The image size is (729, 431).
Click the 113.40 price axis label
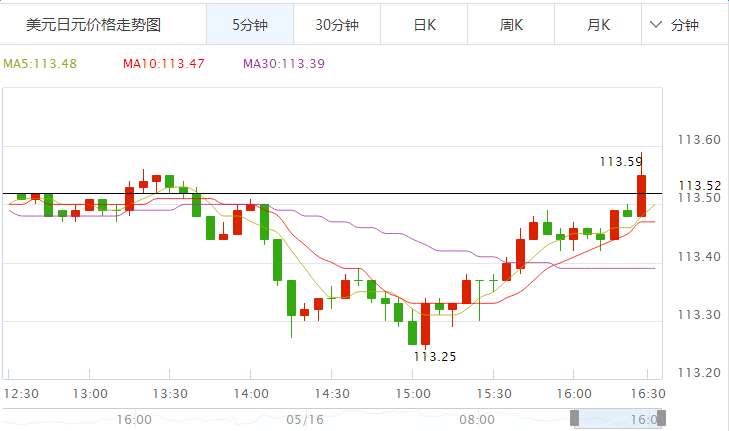pyautogui.click(x=699, y=256)
